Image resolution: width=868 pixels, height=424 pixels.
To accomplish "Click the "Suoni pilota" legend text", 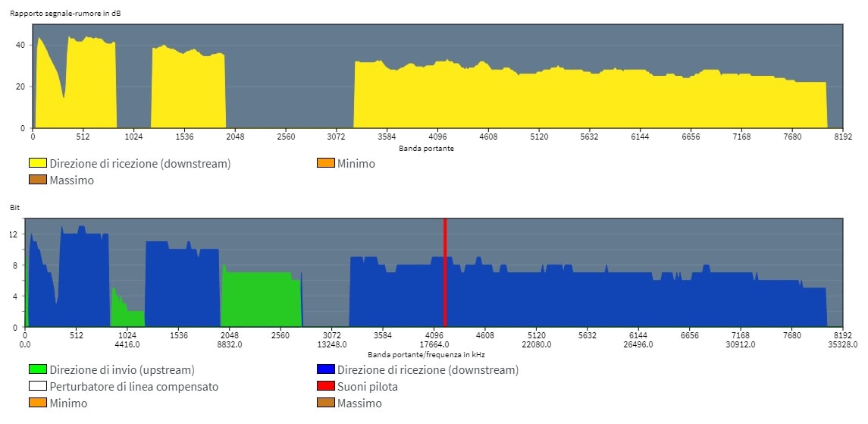I will pos(368,387).
